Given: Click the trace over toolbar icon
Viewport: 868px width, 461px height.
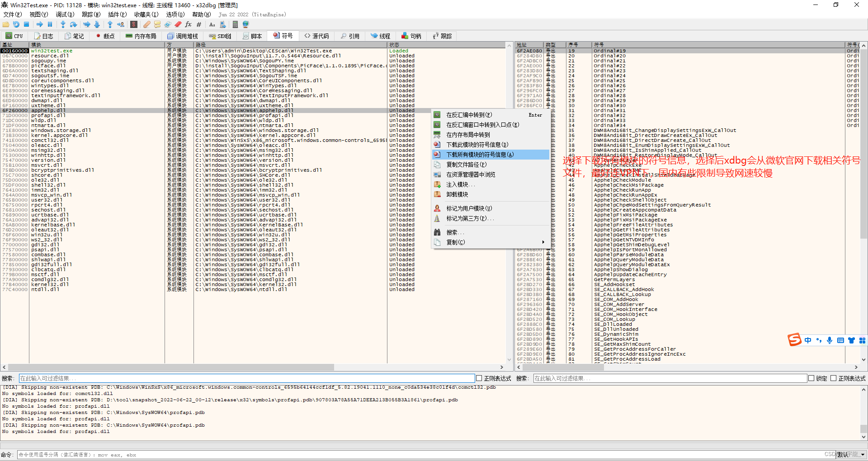Looking at the screenshot, I should click(x=97, y=24).
